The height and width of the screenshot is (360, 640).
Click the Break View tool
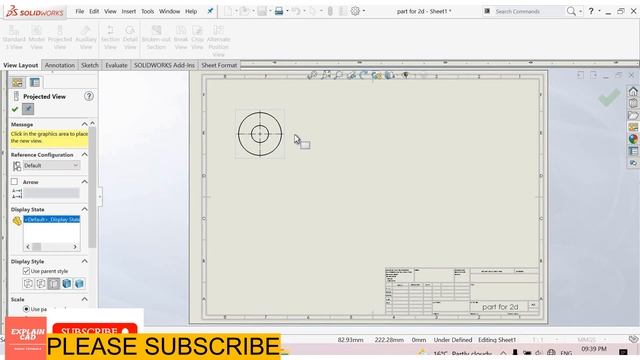[181, 38]
